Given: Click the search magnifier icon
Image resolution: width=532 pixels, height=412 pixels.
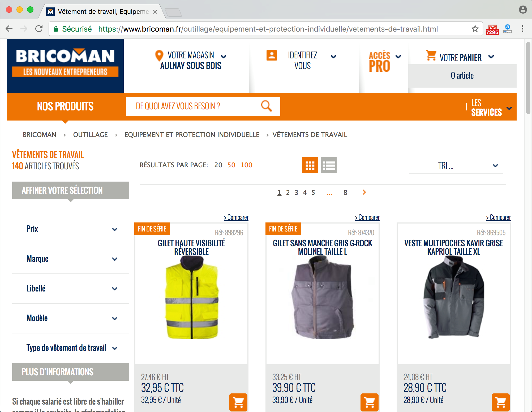Looking at the screenshot, I should 266,106.
